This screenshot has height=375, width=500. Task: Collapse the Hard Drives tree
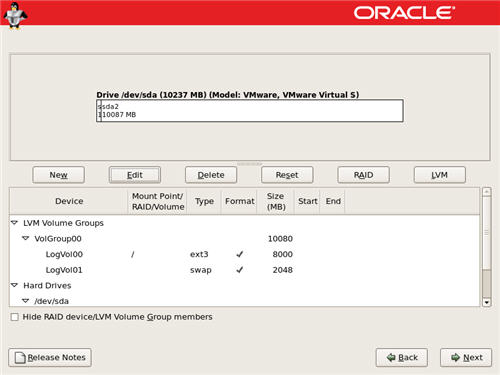point(14,285)
